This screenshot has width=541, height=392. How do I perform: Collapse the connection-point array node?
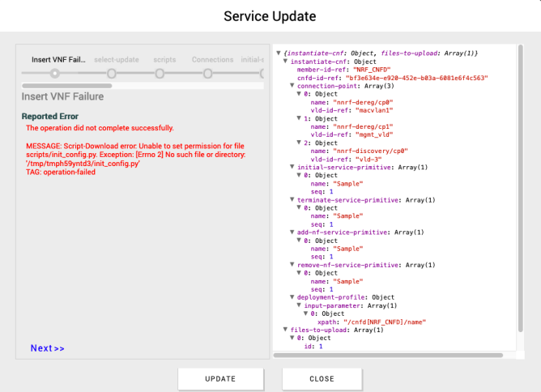[x=292, y=86]
